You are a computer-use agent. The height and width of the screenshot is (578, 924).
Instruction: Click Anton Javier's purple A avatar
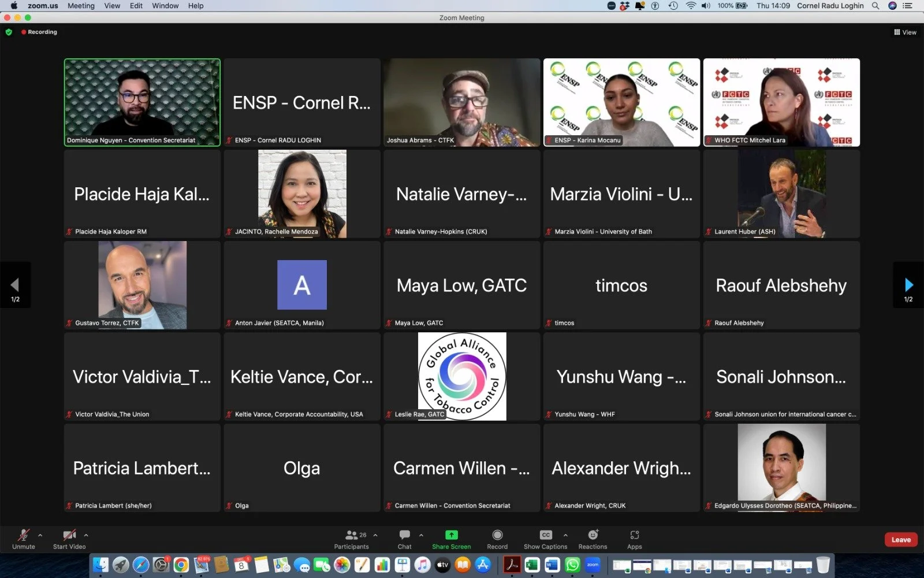click(x=302, y=285)
